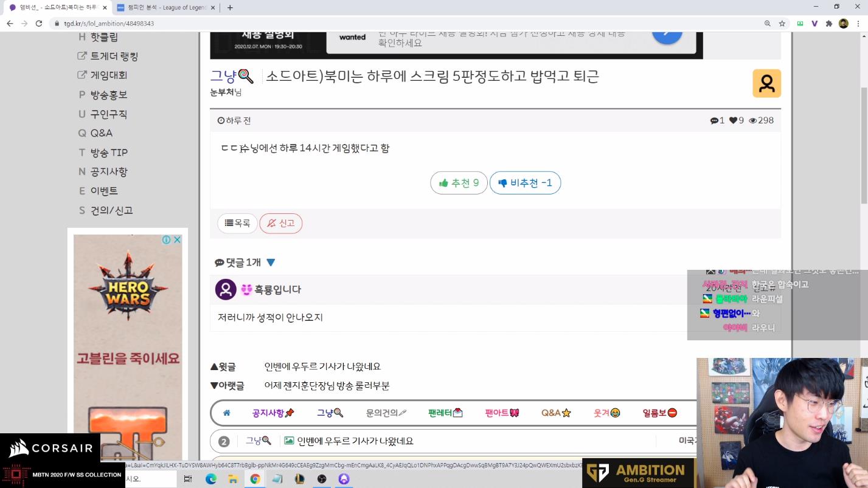Image resolution: width=868 pixels, height=488 pixels.
Task: Switch to Chrome on the taskbar
Action: click(x=255, y=479)
